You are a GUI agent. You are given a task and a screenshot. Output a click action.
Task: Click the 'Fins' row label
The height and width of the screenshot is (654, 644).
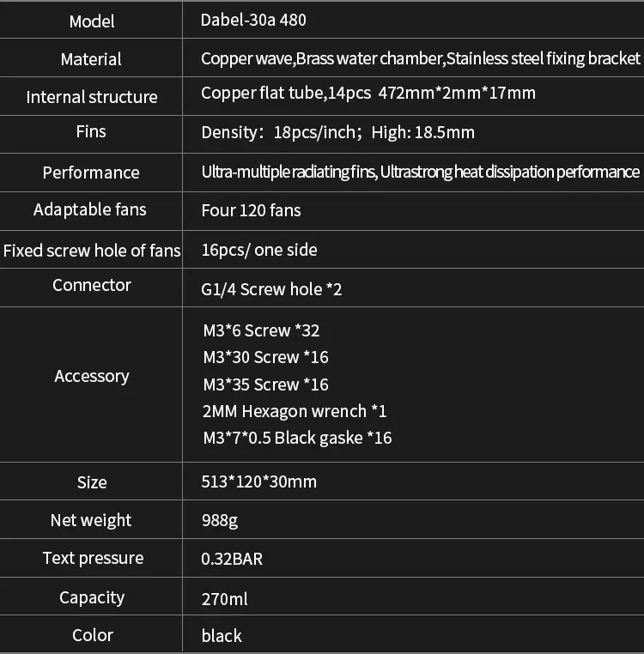point(91,131)
